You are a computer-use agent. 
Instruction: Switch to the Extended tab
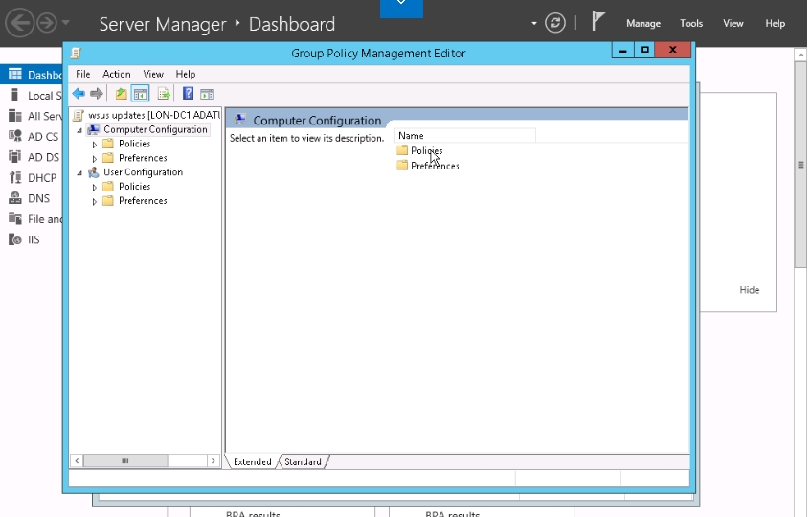(252, 461)
